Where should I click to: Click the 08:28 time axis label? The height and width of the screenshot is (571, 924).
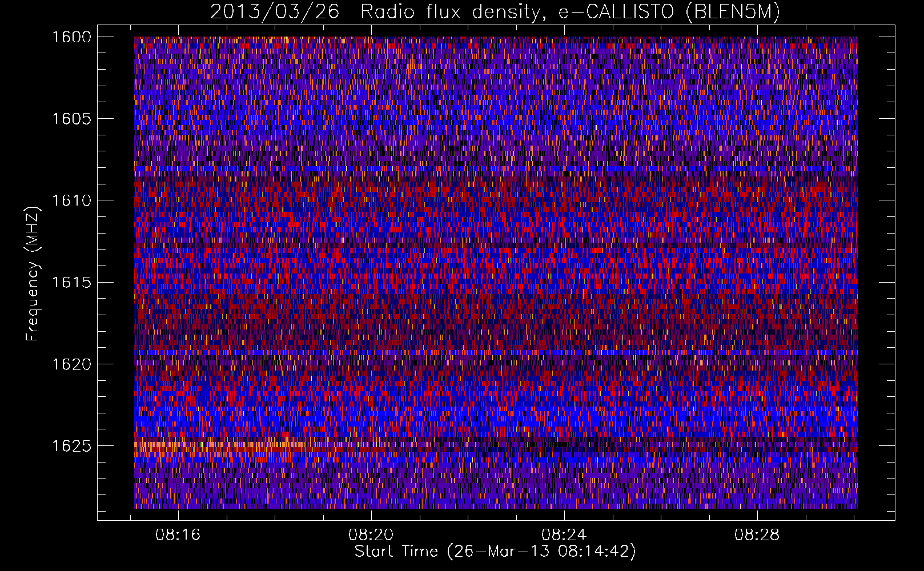click(x=757, y=535)
